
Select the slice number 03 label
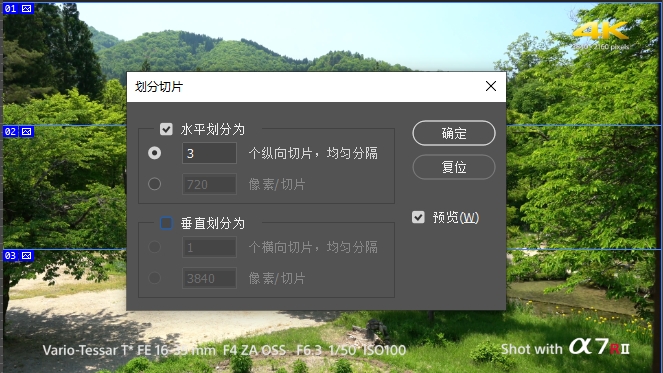[x=11, y=255]
